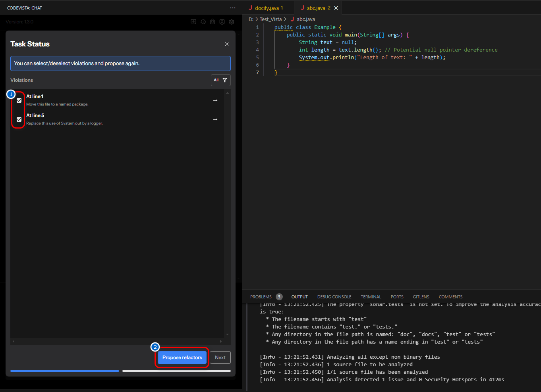The width and height of the screenshot is (541, 392).
Task: Switch to the docify.java tab
Action: (266, 8)
